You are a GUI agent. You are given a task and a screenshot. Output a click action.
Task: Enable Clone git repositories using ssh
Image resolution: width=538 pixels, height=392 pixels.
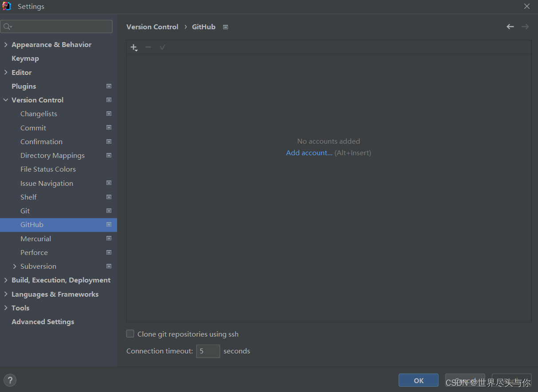point(130,333)
